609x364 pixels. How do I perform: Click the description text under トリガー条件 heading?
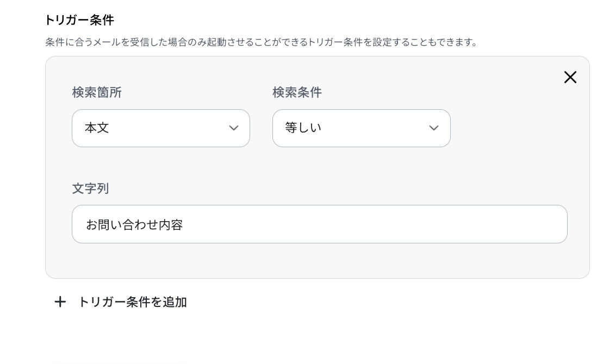tap(261, 42)
